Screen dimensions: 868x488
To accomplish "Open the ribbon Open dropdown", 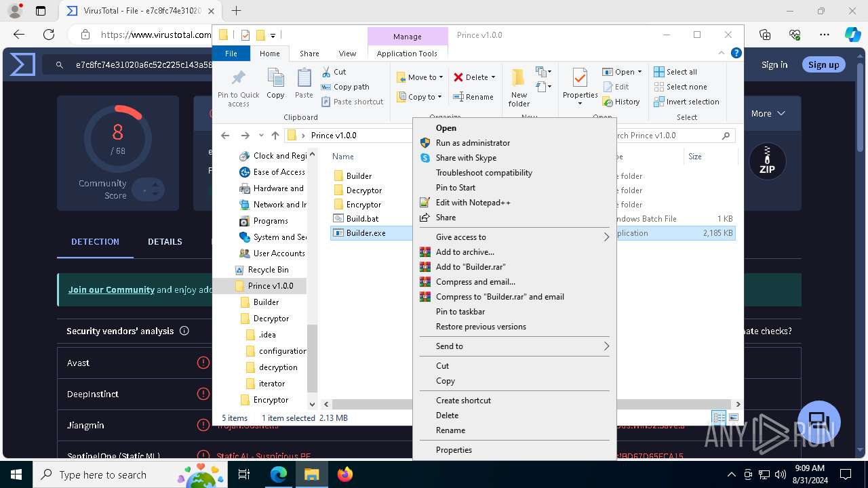I will pos(622,72).
